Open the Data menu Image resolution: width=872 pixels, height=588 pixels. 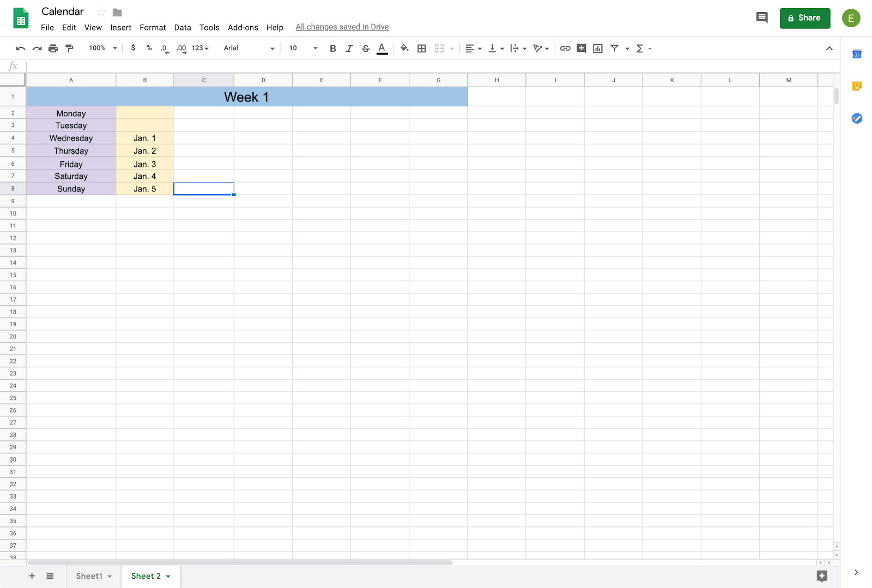[183, 27]
